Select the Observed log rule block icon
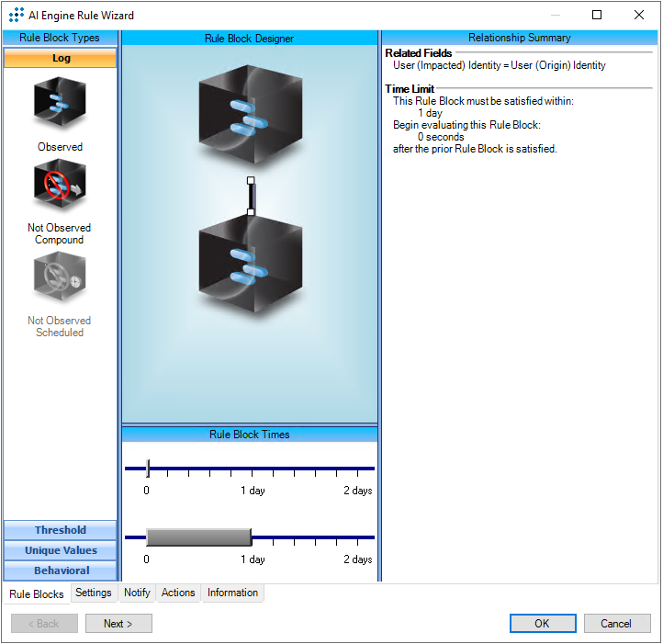Viewport: 663px width, 644px height. tap(60, 103)
